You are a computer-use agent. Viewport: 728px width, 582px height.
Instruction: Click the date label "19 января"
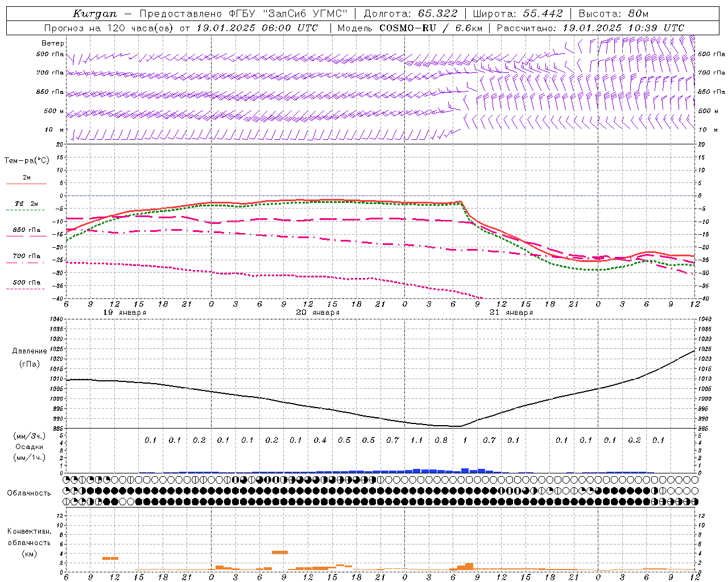pyautogui.click(x=125, y=313)
